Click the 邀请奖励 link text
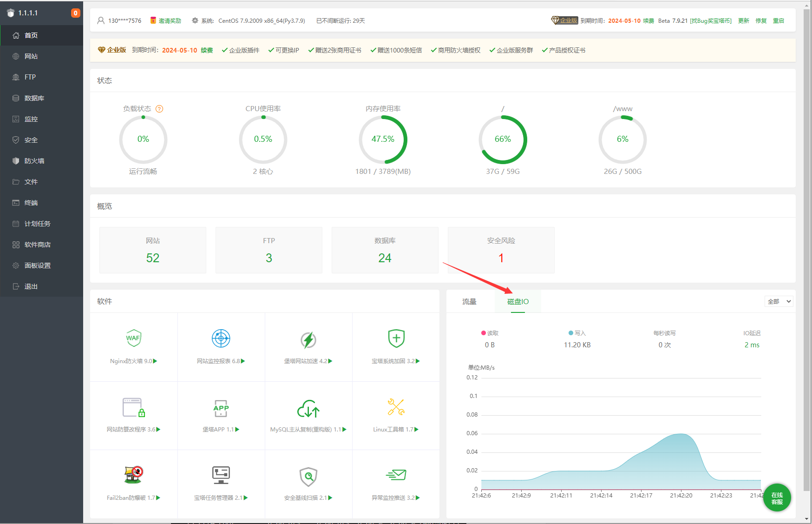 click(170, 21)
